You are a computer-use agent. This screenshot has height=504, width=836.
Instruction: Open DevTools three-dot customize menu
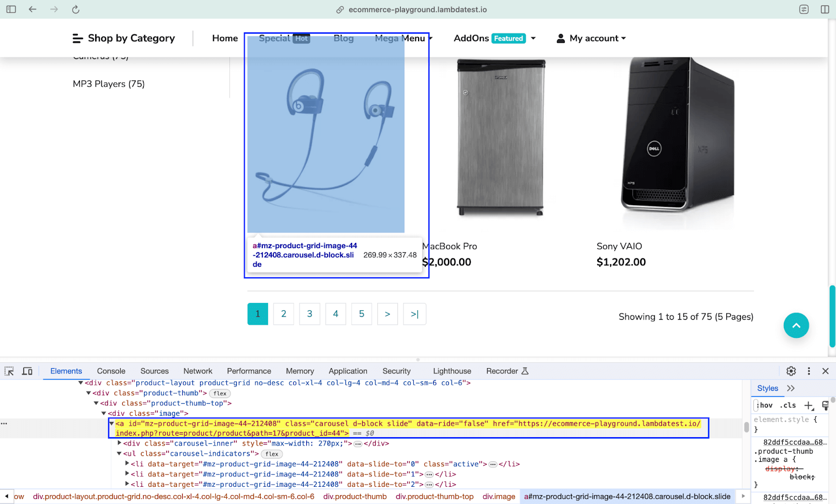coord(809,371)
